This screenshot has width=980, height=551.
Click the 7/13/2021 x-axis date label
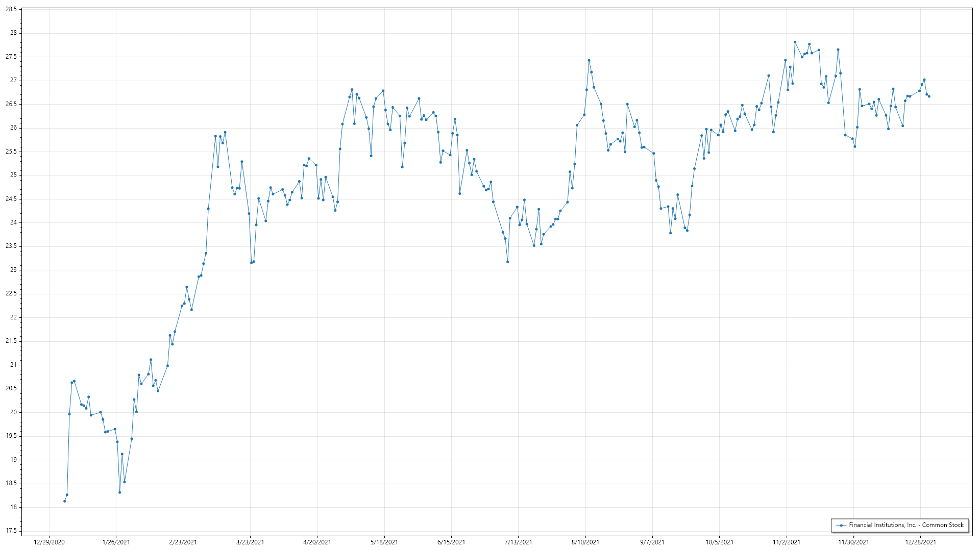(518, 542)
